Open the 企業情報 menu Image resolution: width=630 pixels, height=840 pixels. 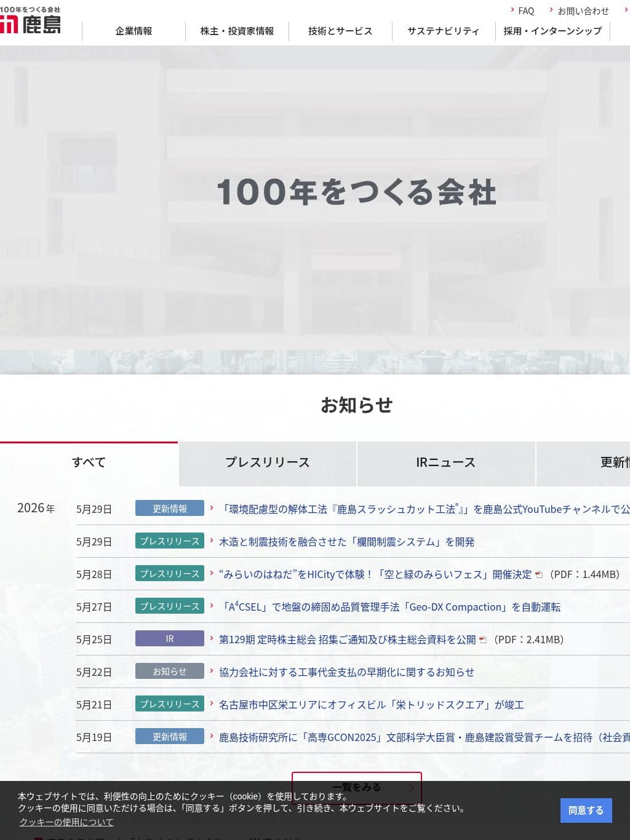click(x=134, y=31)
